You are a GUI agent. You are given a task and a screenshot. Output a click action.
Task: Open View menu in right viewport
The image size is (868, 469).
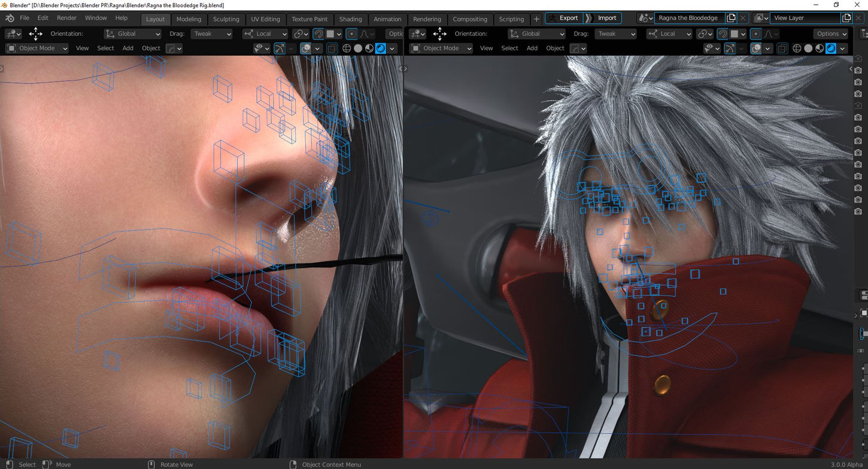coord(487,48)
